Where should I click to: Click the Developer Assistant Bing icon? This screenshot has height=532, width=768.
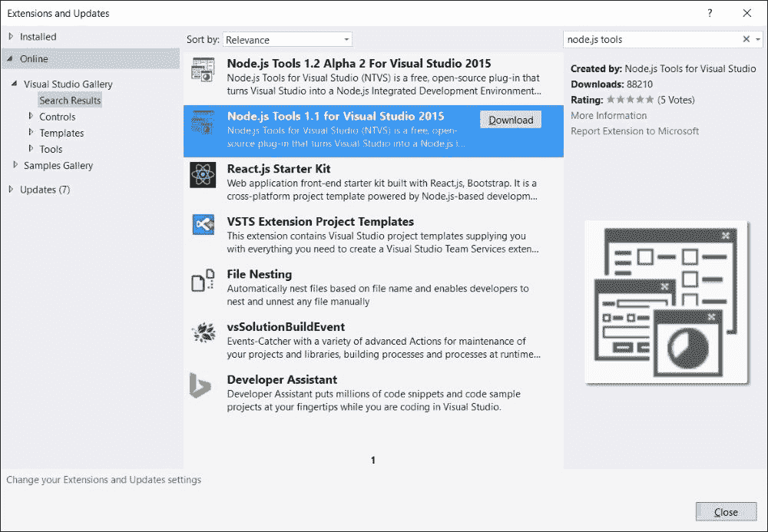[200, 385]
